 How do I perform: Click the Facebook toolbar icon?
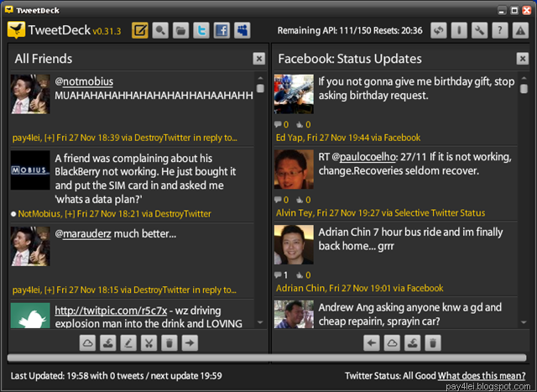222,30
